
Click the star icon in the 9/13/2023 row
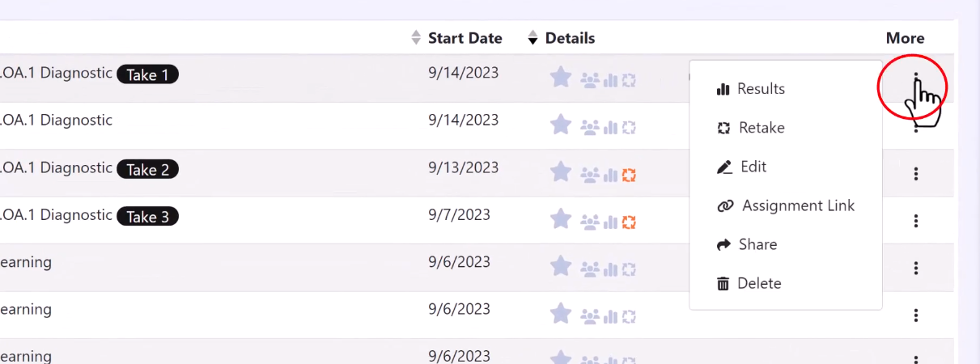point(561,171)
